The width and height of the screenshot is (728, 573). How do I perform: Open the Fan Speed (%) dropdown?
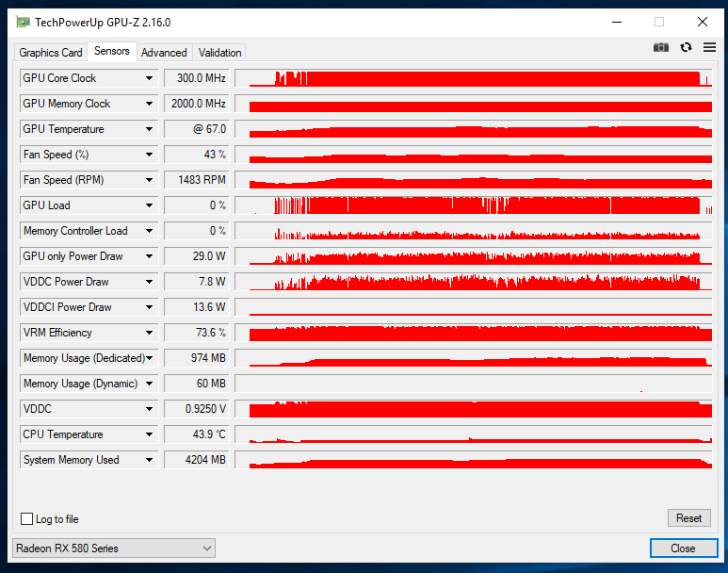click(x=149, y=155)
